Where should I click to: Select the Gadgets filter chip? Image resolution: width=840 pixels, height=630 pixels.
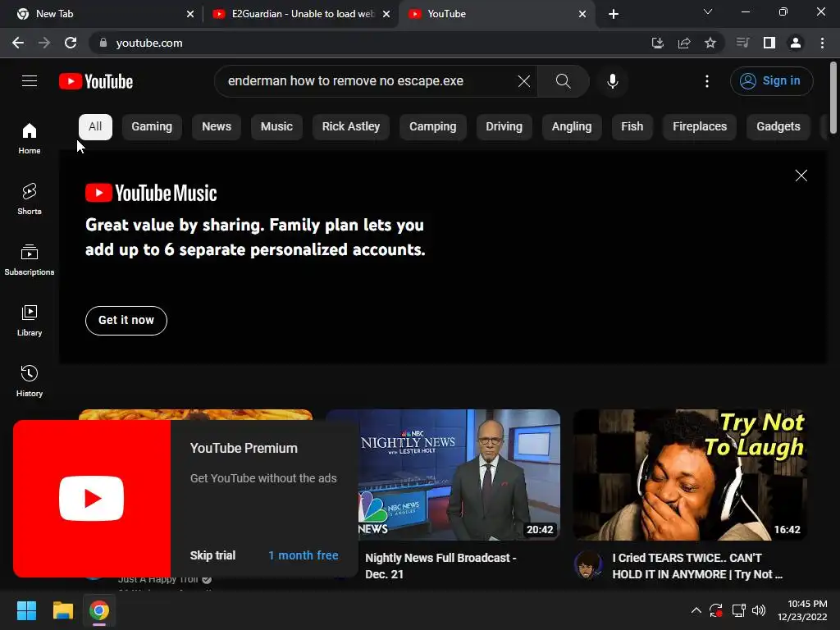[x=778, y=126]
